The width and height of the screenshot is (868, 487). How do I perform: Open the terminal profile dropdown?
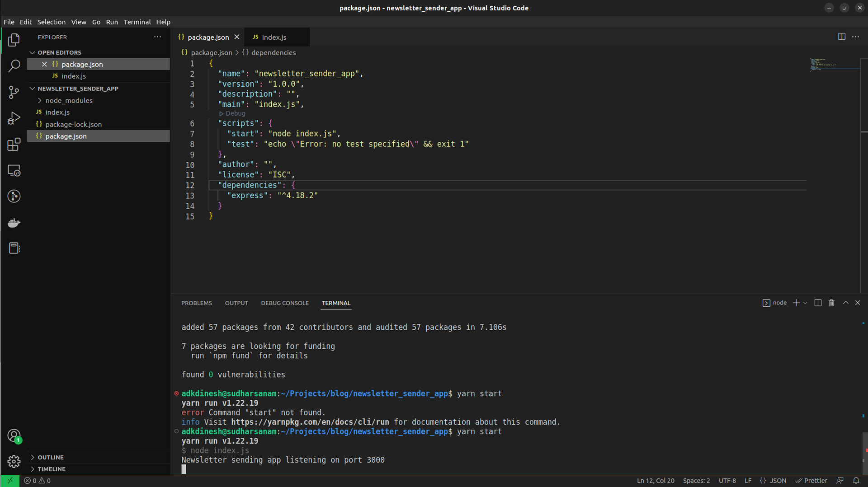pyautogui.click(x=805, y=303)
